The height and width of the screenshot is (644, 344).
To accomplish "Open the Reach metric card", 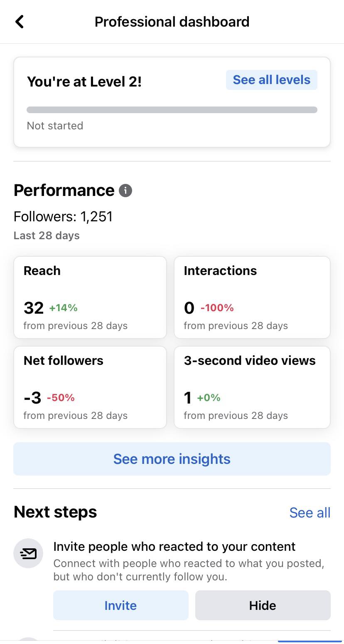I will (x=90, y=297).
